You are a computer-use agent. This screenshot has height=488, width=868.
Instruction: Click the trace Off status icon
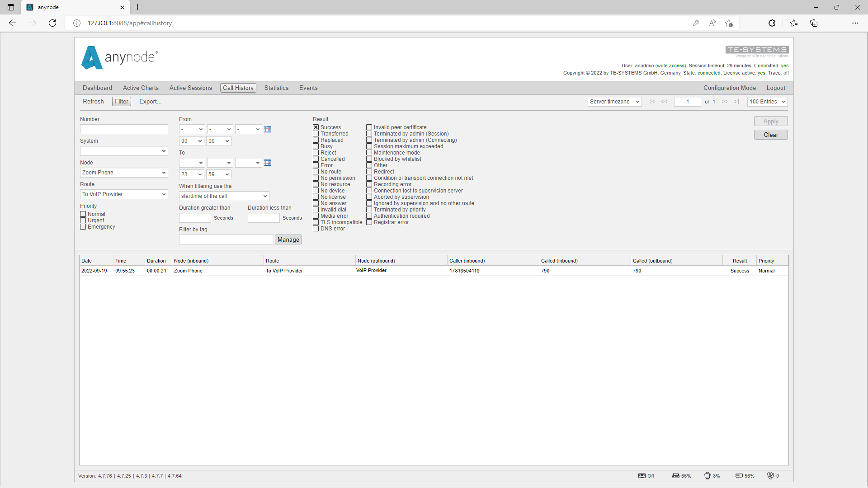point(642,476)
